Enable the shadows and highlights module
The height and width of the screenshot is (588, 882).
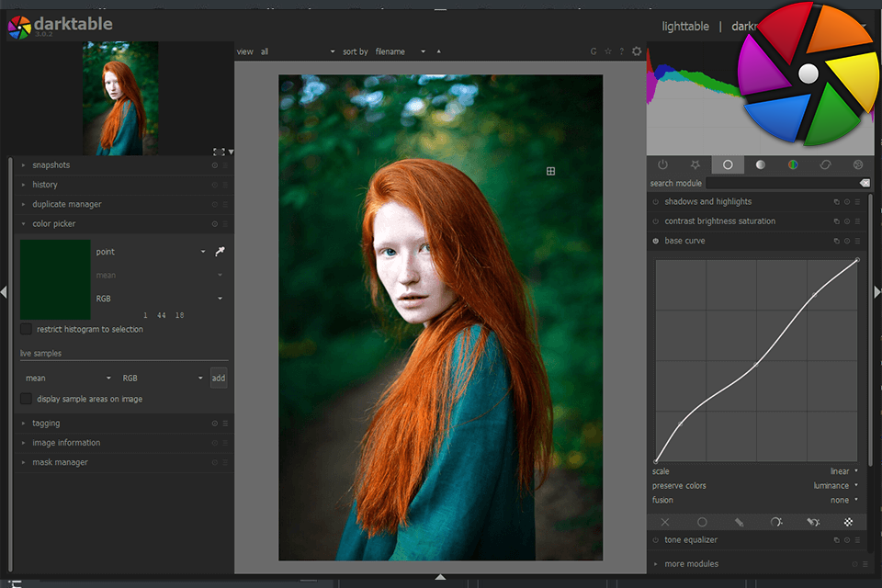click(655, 201)
